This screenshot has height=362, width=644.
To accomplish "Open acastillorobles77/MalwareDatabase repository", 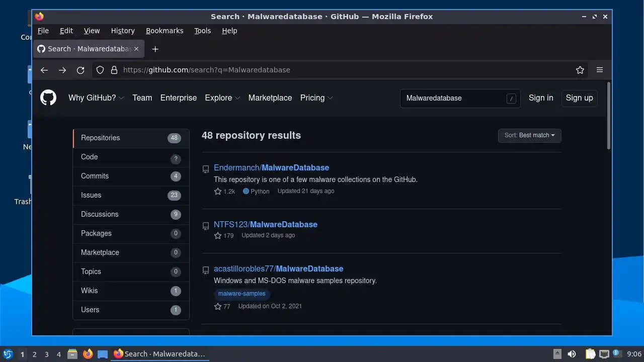I will click(279, 269).
